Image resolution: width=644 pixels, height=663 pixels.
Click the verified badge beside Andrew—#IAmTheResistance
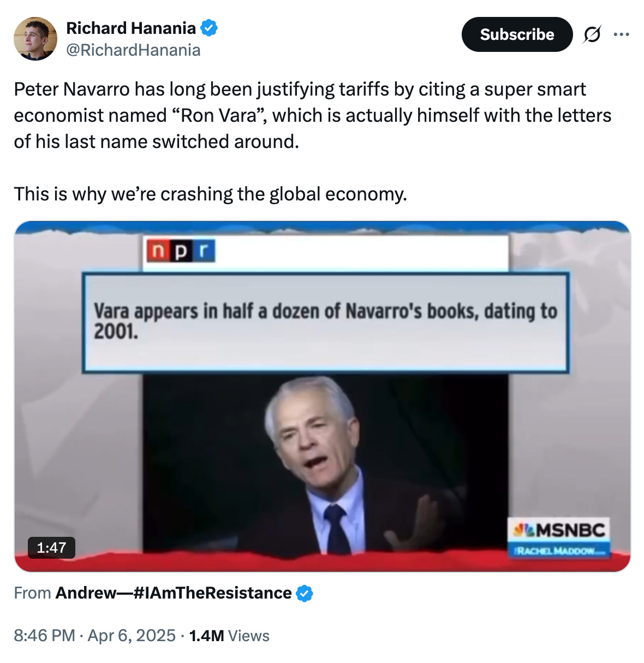[x=305, y=593]
